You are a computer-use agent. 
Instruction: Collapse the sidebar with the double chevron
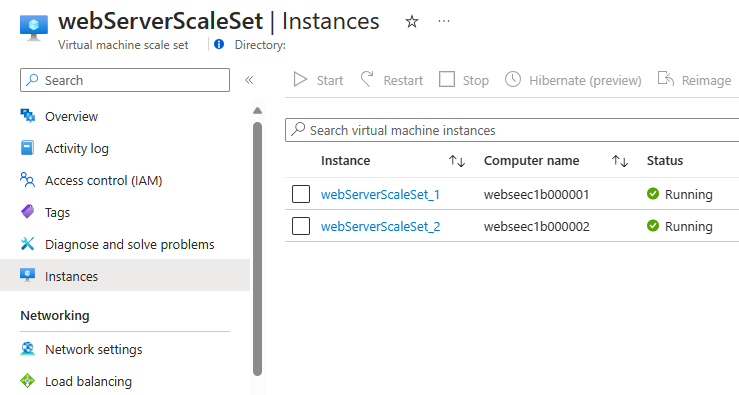[x=249, y=80]
